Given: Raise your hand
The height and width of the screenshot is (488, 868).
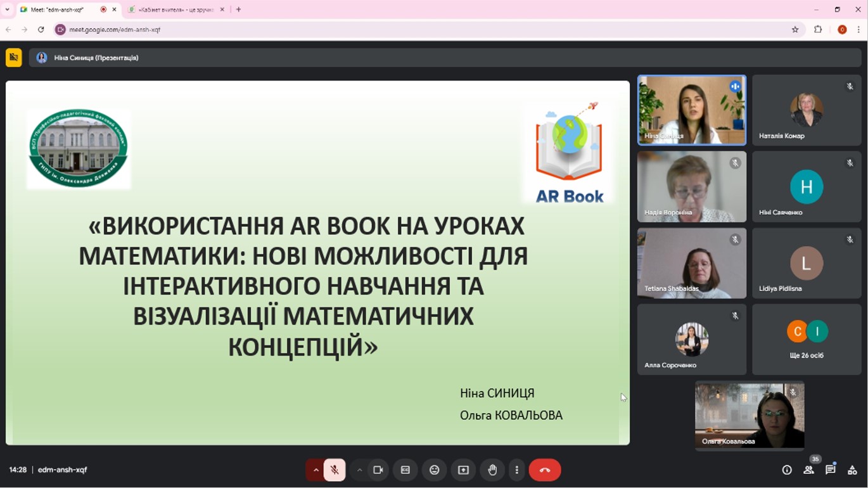Looking at the screenshot, I should [x=492, y=470].
